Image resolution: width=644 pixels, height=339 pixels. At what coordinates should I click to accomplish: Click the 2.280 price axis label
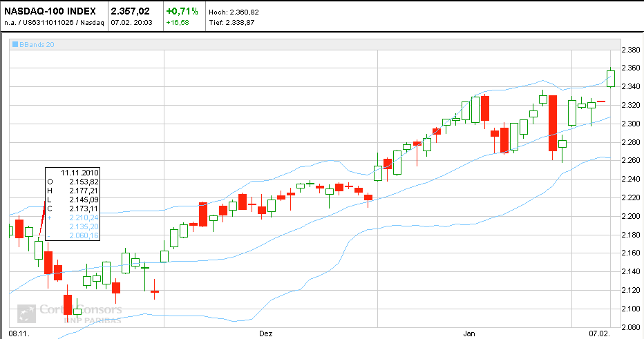[x=631, y=142]
